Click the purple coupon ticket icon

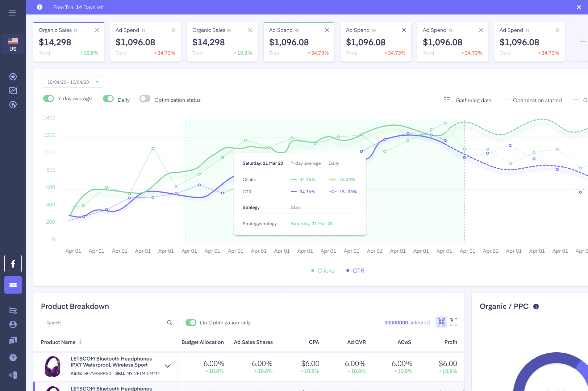coord(13,285)
